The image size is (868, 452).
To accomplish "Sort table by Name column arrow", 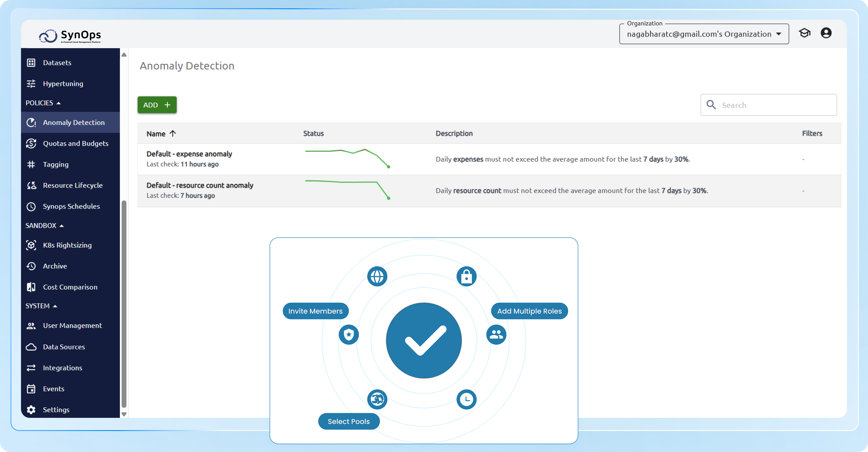I will click(173, 133).
